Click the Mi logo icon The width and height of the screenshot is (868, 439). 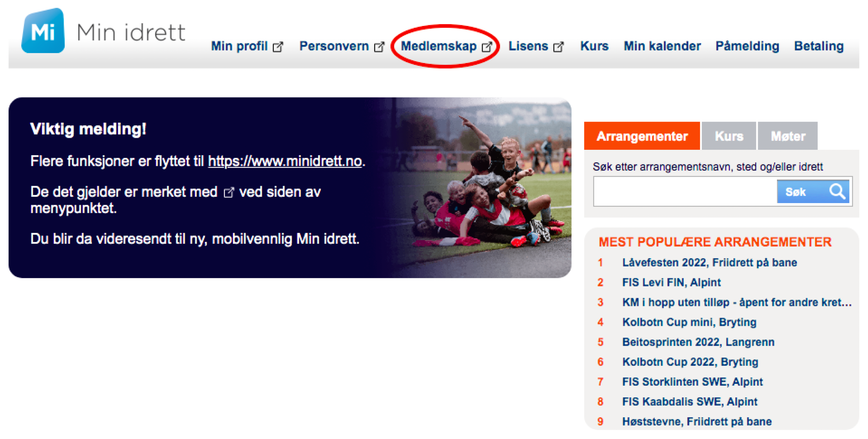pos(43,31)
